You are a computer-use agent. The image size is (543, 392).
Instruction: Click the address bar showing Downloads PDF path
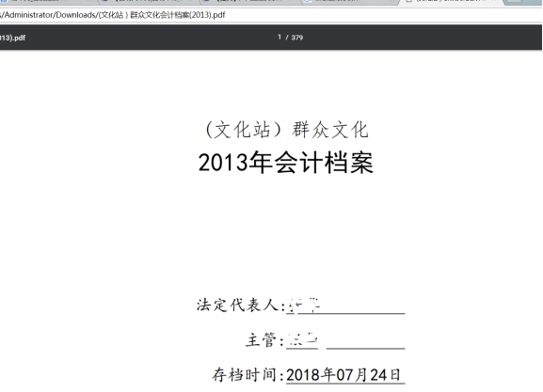click(x=270, y=15)
